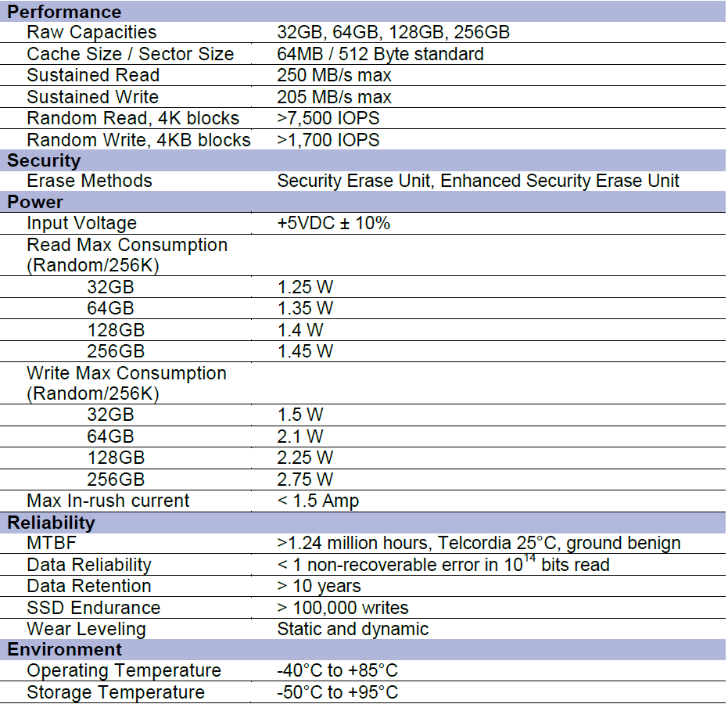Select the 1.45 W read consumption value
Viewport: 728px width, 704px height.
coord(305,352)
